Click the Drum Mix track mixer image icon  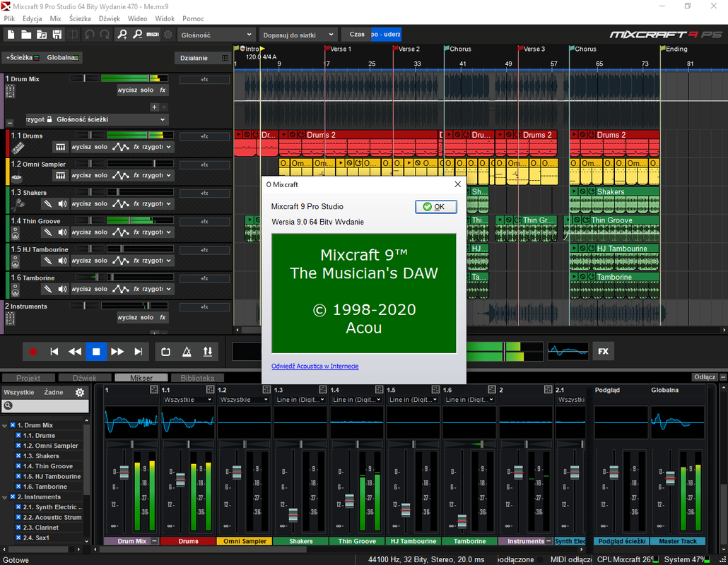click(x=10, y=91)
